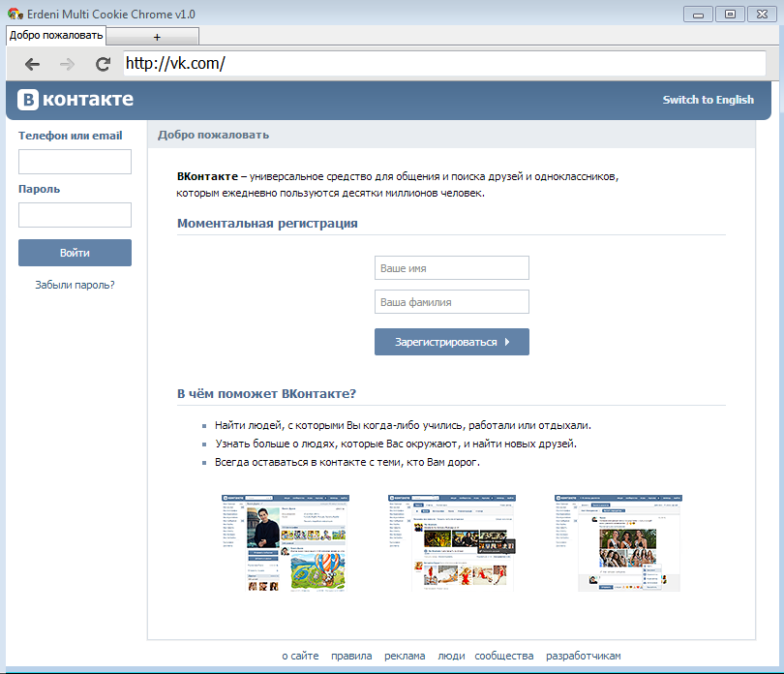Open the middle news feed screenshot thumbnail
This screenshot has width=784, height=674.
(450, 542)
